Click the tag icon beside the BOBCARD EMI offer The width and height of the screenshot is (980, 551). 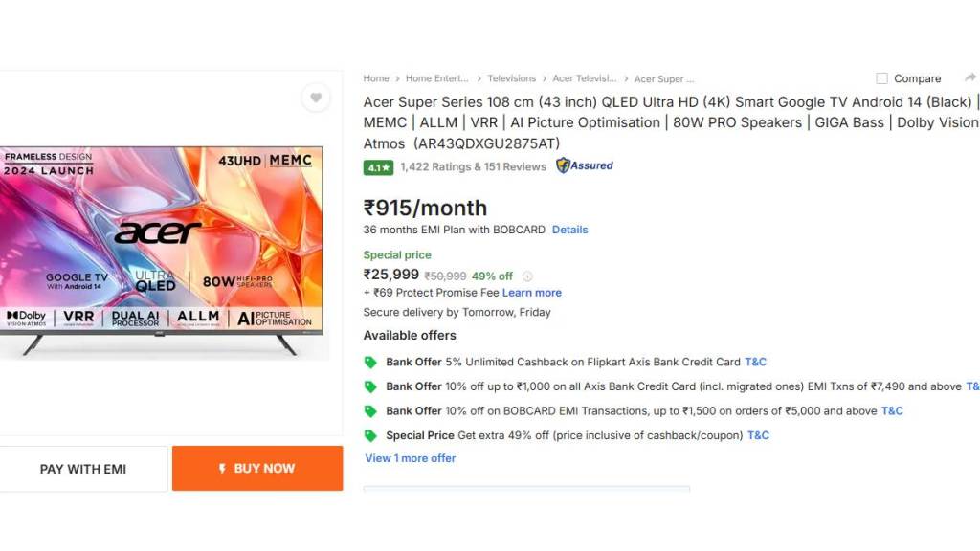pos(370,411)
